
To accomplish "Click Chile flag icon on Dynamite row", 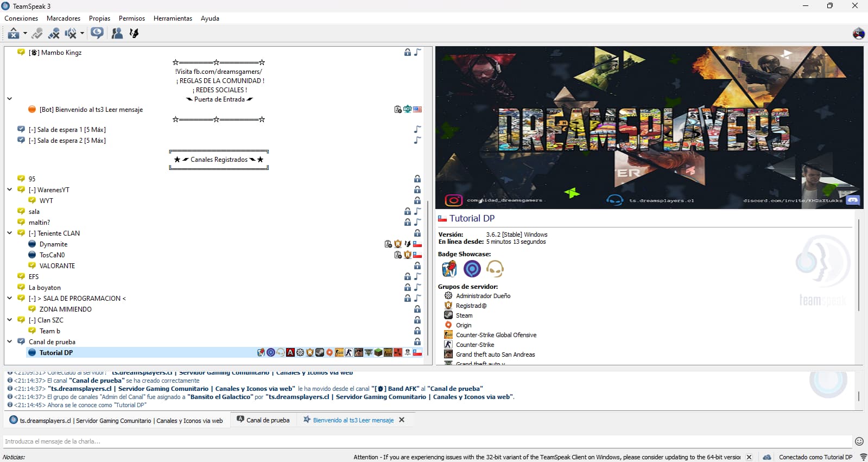I will click(x=417, y=244).
